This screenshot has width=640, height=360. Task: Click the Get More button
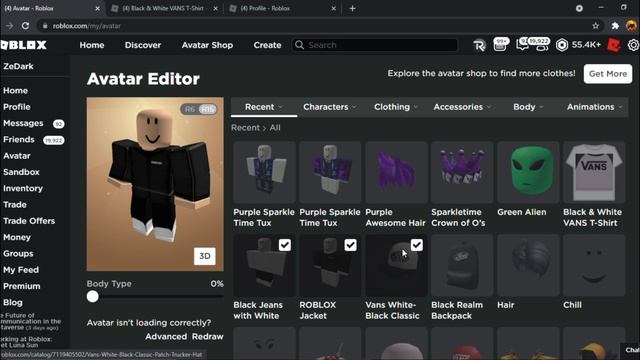click(608, 73)
